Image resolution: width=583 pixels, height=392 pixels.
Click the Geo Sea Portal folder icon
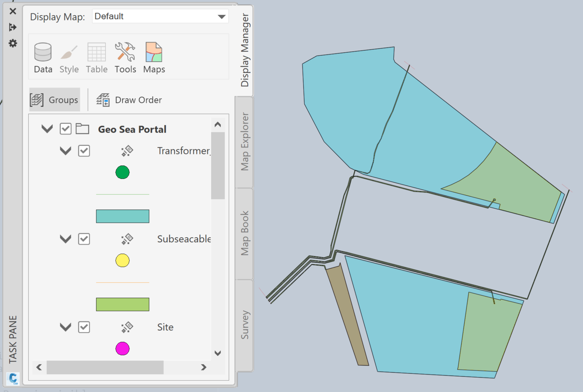click(82, 129)
